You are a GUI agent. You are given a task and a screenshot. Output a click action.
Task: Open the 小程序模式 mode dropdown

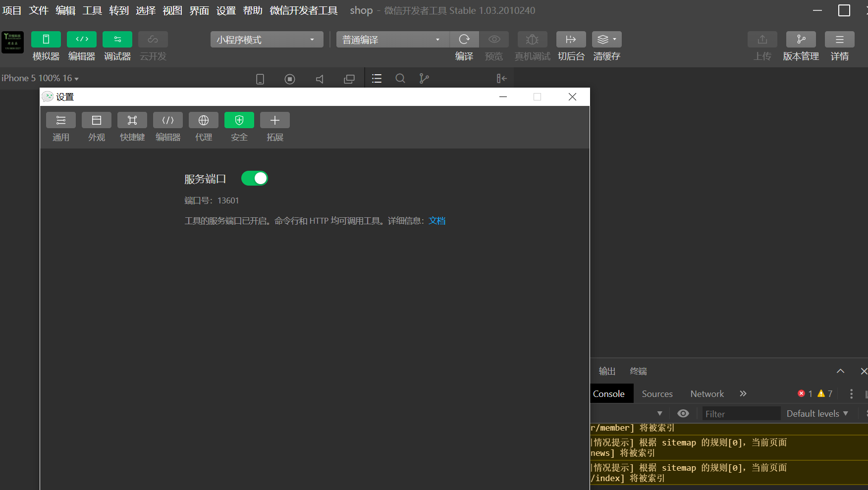(x=267, y=39)
